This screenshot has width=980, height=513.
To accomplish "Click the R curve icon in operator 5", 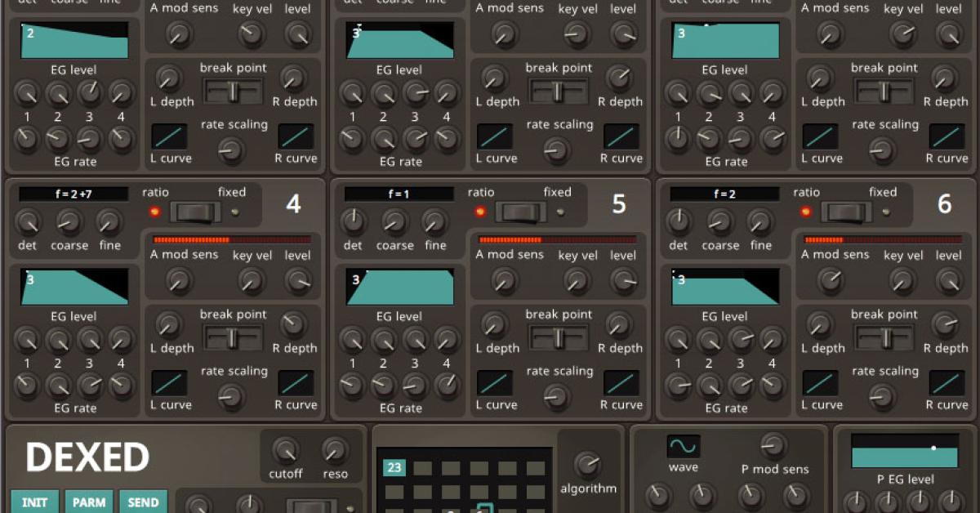I will 621,382.
